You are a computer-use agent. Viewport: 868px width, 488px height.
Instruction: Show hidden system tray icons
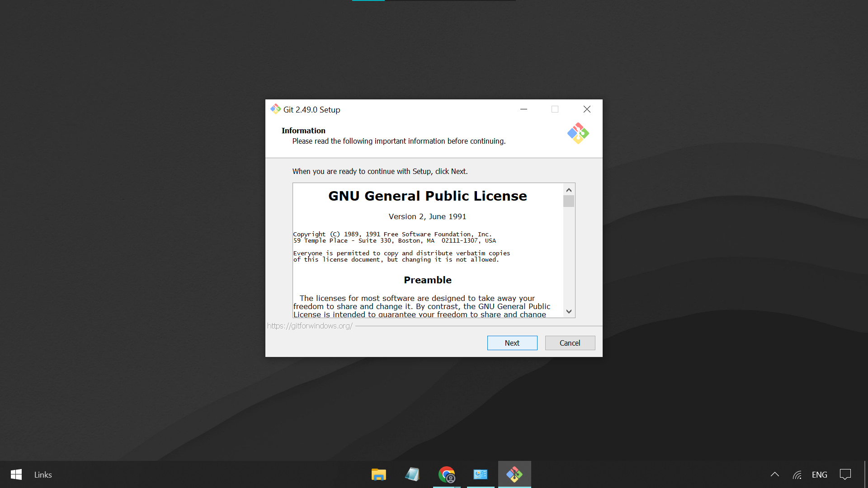pyautogui.click(x=775, y=474)
